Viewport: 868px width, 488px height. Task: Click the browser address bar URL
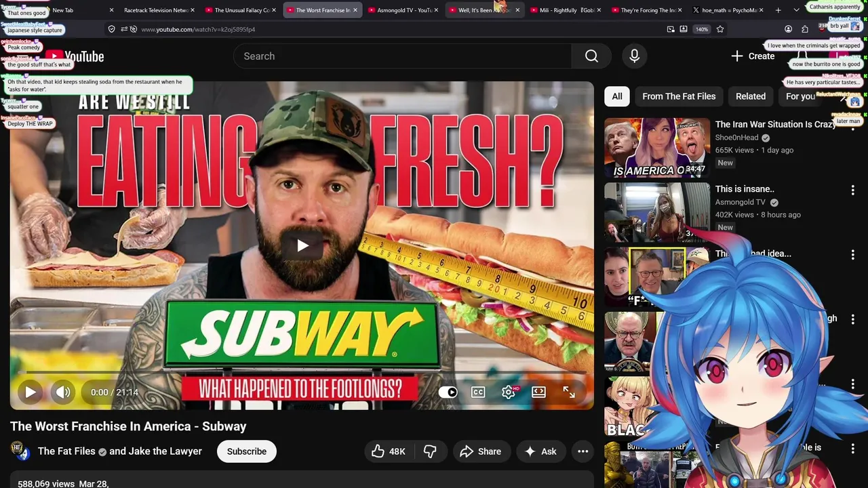198,29
